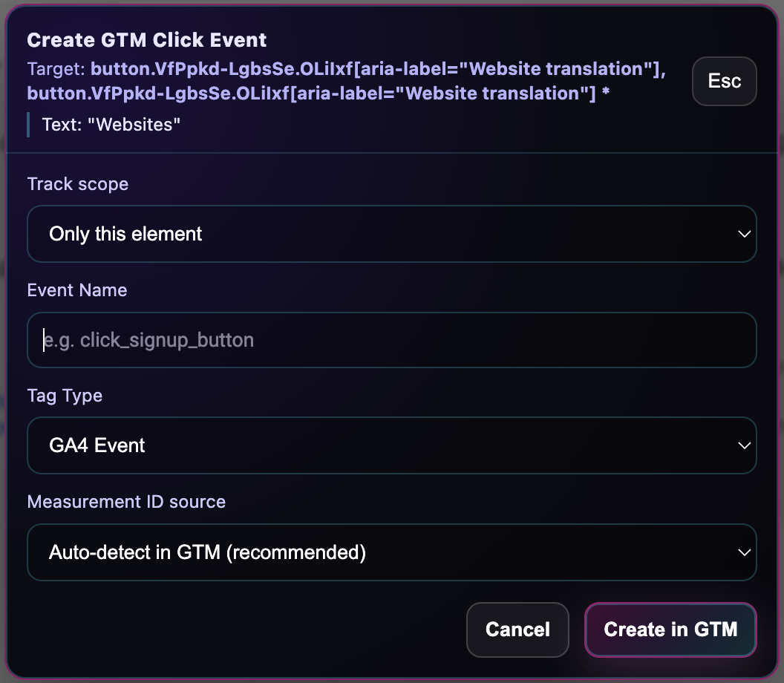Click the Measurement ID source chevron arrow
The image size is (784, 683).
[x=744, y=552]
